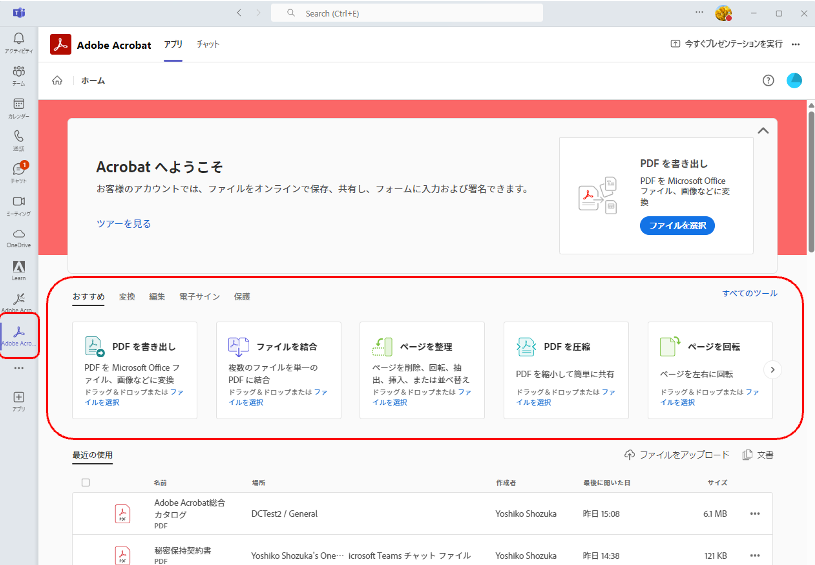Click 6.1 MB size cell
Viewport: 815px width, 565px height.
[x=715, y=514]
